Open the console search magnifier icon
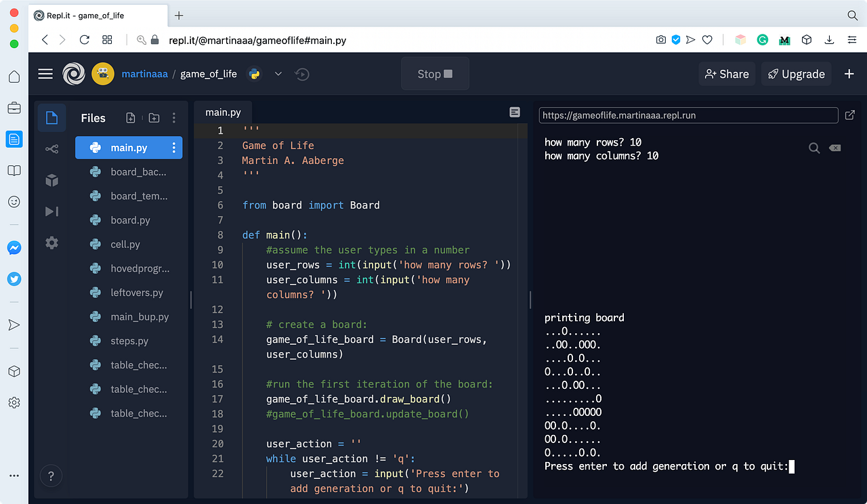 point(813,148)
